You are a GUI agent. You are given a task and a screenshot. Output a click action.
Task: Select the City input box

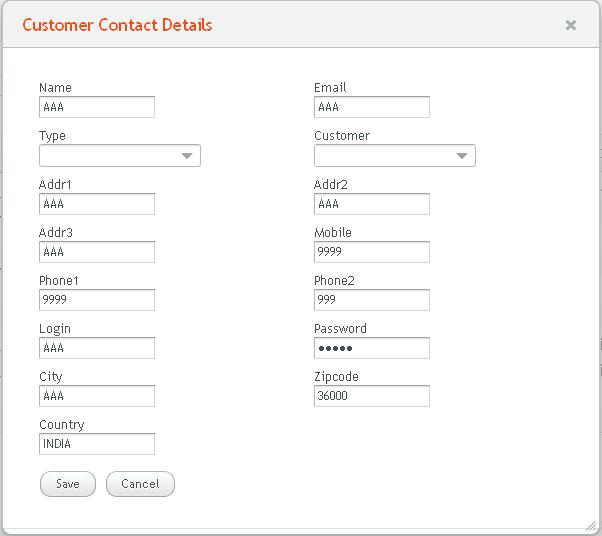pyautogui.click(x=97, y=396)
